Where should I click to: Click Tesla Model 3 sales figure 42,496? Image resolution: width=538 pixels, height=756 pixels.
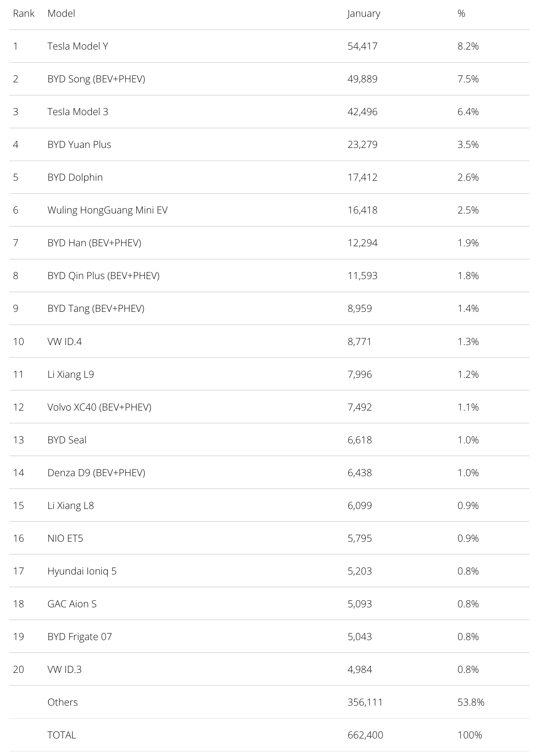[x=362, y=112]
